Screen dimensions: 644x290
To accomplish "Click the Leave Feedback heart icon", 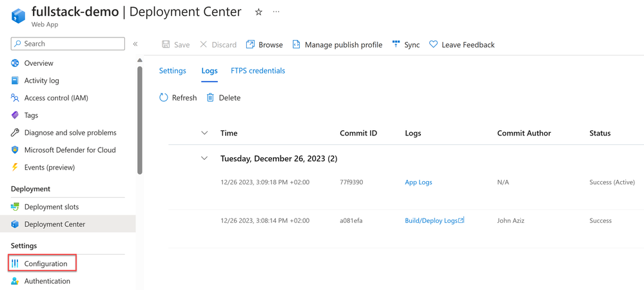I will [x=433, y=44].
